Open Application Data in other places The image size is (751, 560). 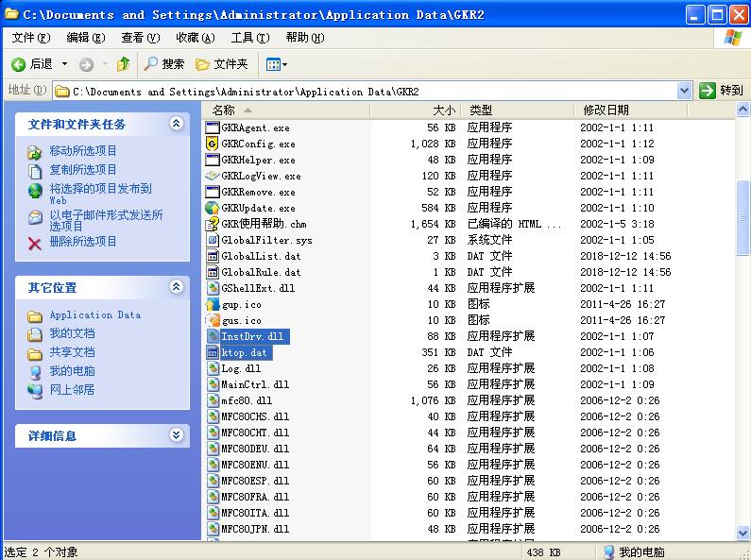tap(94, 314)
